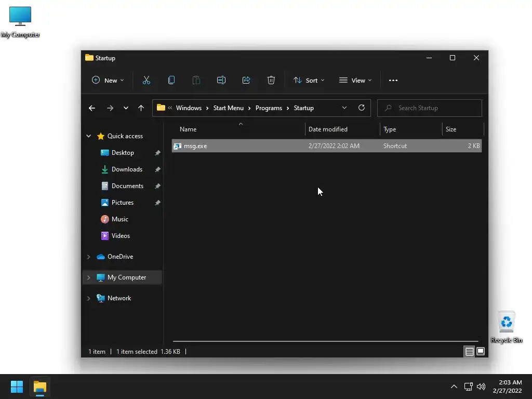Open the taskbar clock and date

tap(507, 387)
